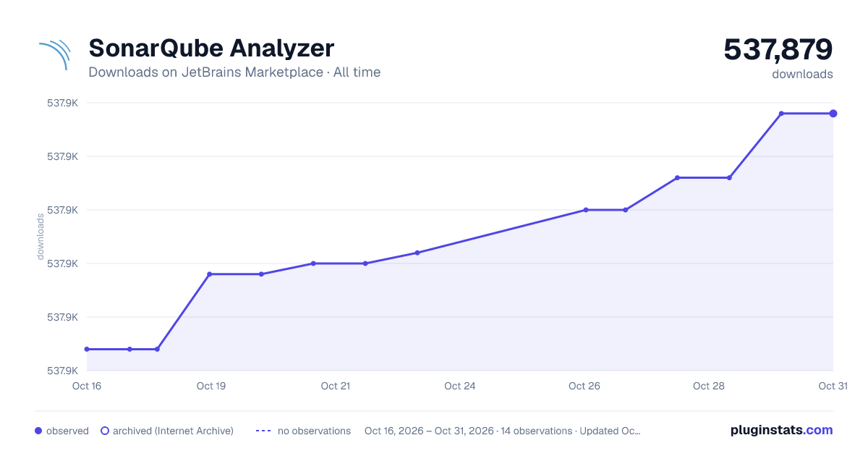868x456 pixels.
Task: Click the filled 'observed' legend dot
Action: click(38, 431)
